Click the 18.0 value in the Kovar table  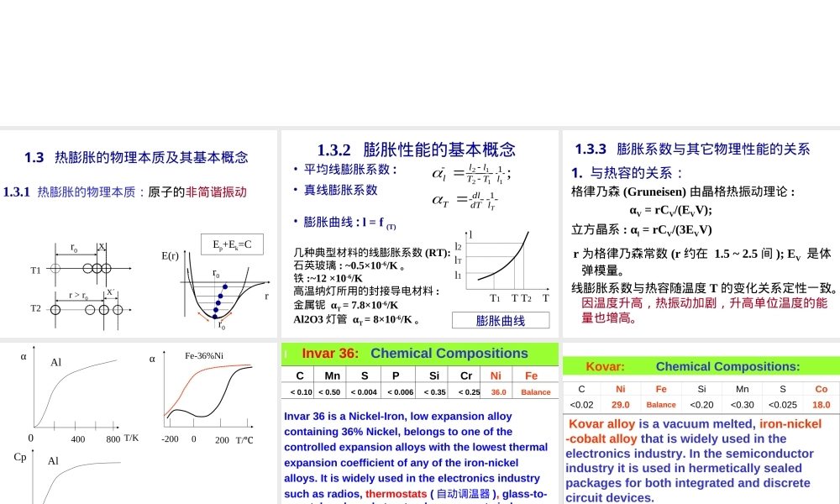(821, 405)
